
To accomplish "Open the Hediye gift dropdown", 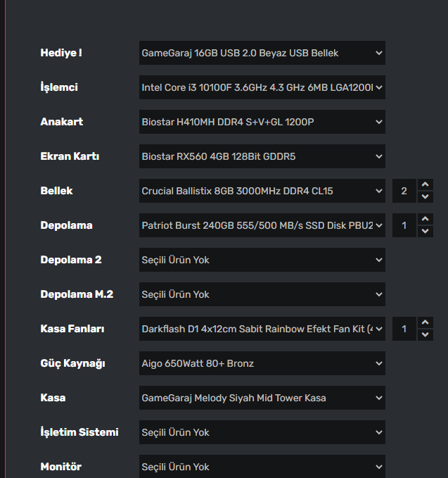I will click(262, 53).
